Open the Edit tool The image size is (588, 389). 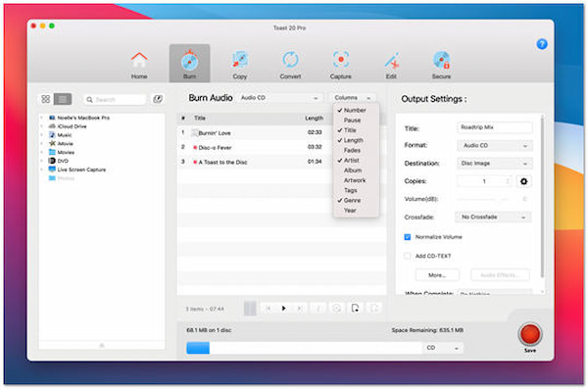[391, 65]
